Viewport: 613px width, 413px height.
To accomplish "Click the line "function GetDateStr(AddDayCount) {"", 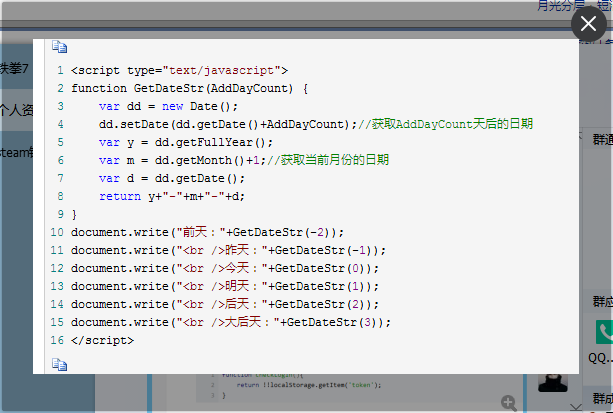I will tap(190, 88).
